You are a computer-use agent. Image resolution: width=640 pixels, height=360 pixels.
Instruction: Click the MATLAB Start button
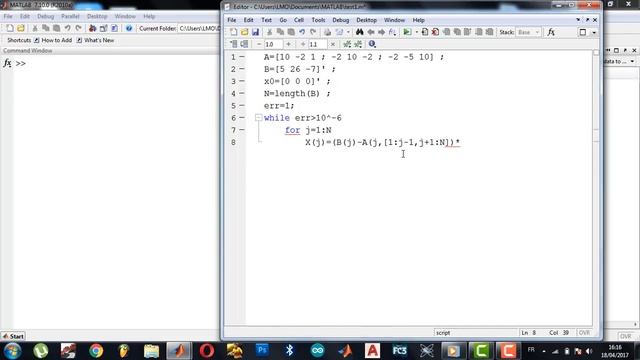click(13, 336)
